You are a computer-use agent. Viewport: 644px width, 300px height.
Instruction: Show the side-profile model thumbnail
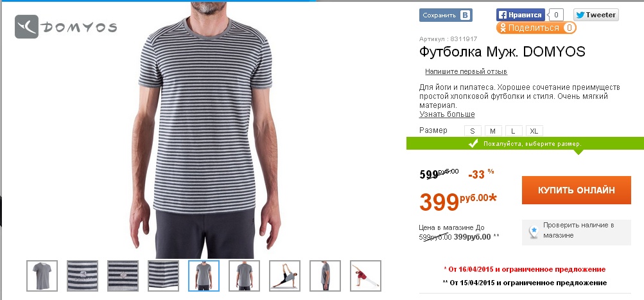point(325,276)
